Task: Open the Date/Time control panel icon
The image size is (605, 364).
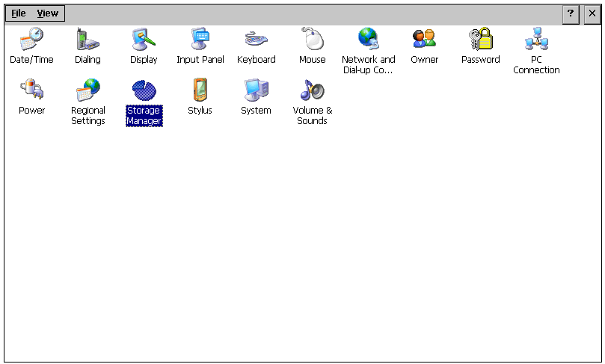Action: coord(31,40)
